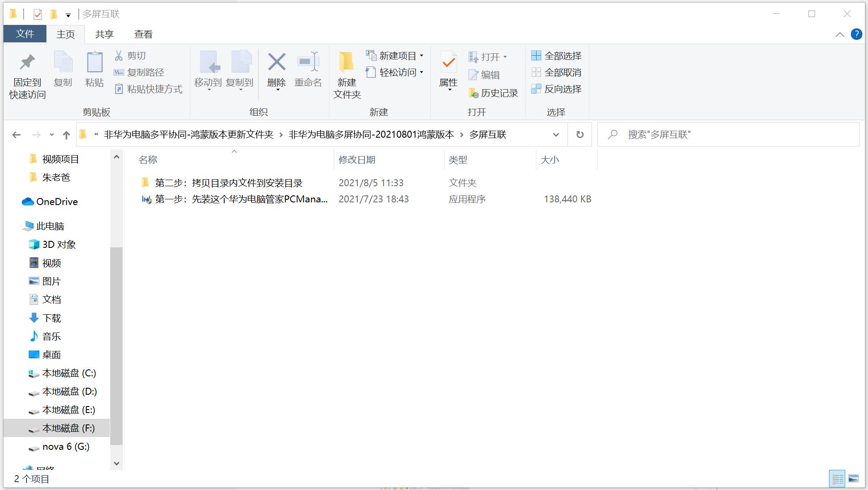Navigate to 非华为电脑多屏协同-20210801鸿蒙版本 breadcrumb
This screenshot has width=868, height=490.
click(x=372, y=135)
